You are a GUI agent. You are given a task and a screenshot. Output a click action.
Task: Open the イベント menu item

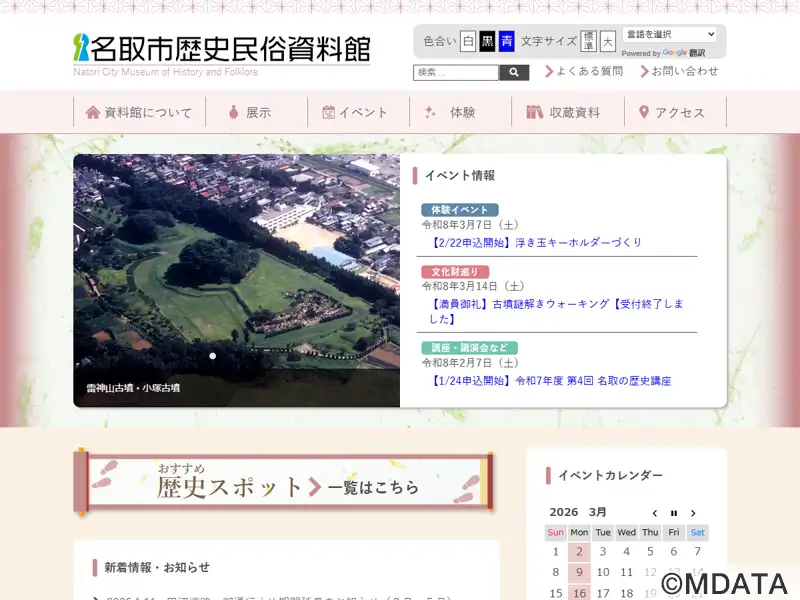[x=355, y=112]
